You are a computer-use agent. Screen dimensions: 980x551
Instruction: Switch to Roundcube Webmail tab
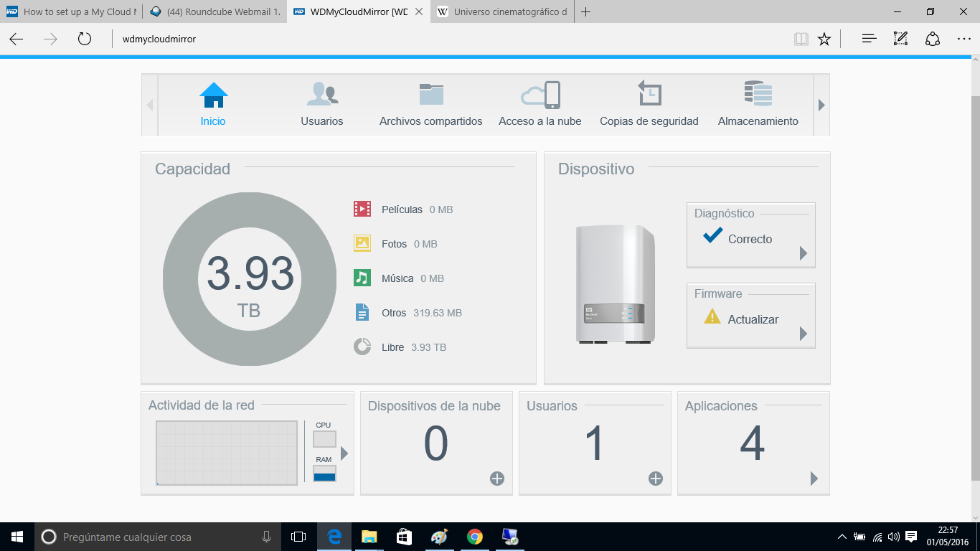pyautogui.click(x=215, y=12)
